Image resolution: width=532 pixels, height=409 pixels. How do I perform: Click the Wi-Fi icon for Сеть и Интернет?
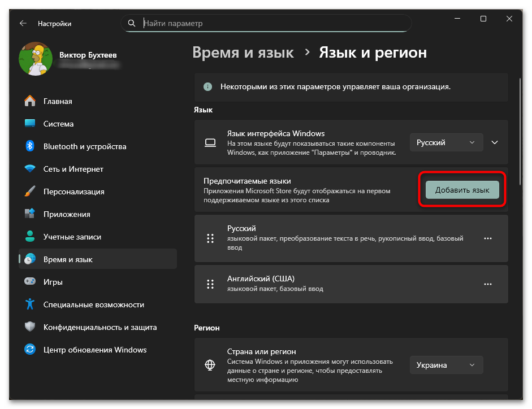pos(30,168)
